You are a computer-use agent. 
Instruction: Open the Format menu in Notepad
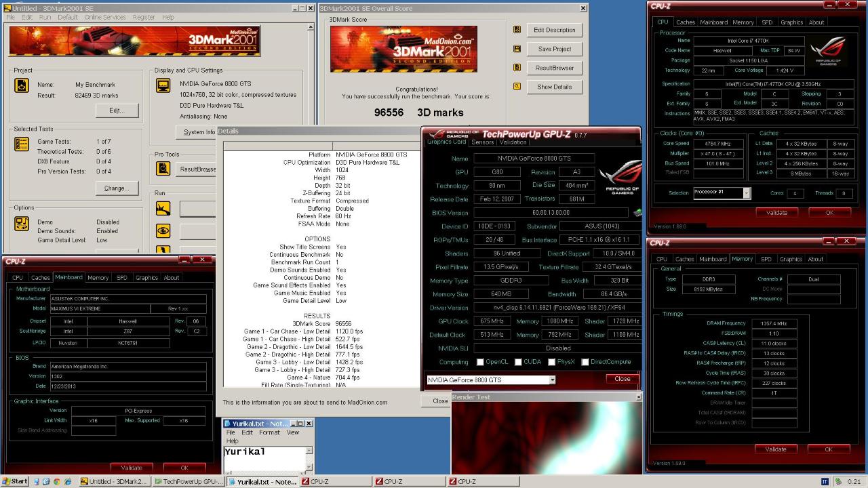[269, 432]
